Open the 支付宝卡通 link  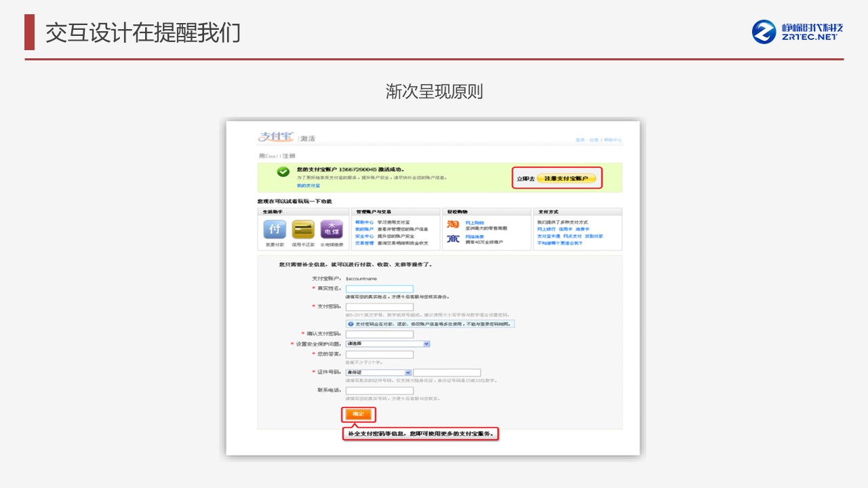click(549, 236)
